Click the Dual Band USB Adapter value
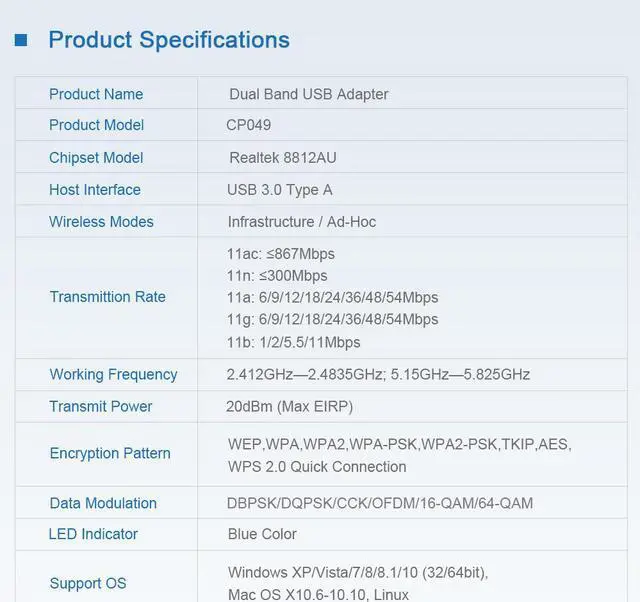The height and width of the screenshot is (602, 640). point(308,94)
